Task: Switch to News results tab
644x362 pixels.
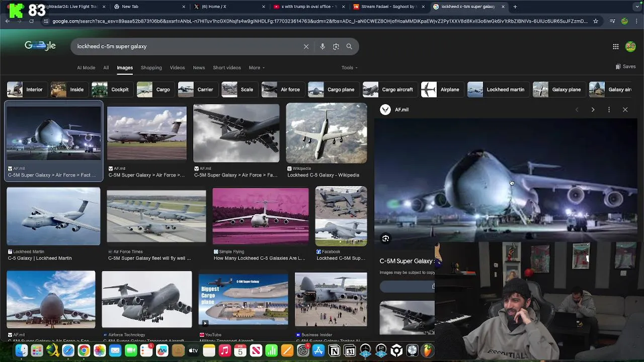Action: [199, 67]
